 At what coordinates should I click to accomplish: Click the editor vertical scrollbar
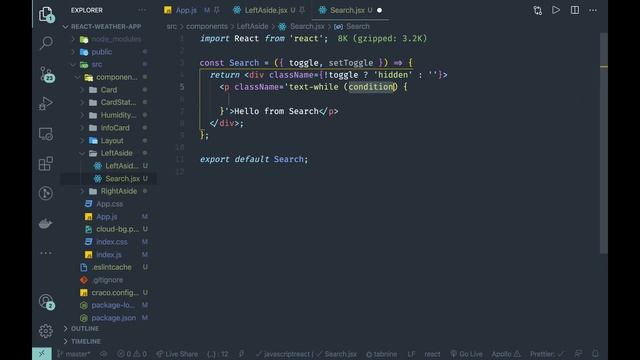[604, 143]
